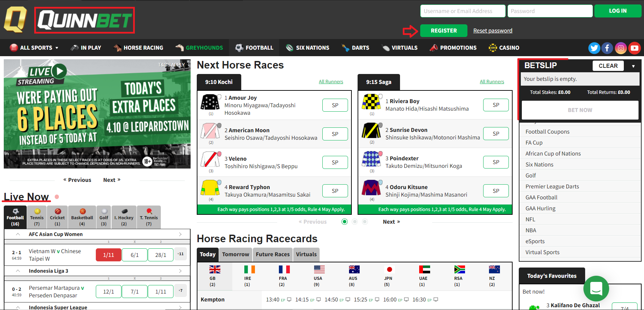Screen dimensions: 644x310
Task: Click the gold Q QuinnBet logo icon
Action: click(x=15, y=20)
